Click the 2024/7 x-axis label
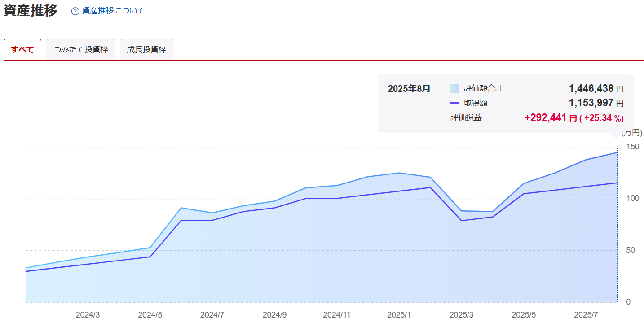 pos(212,315)
